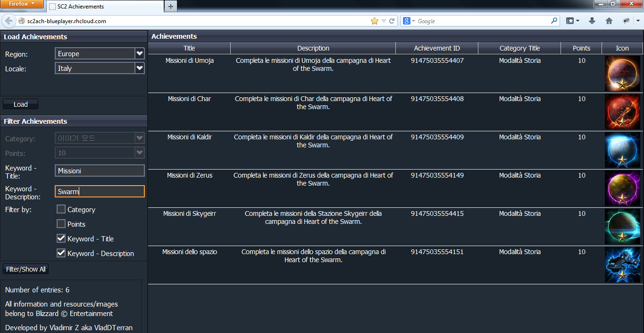Uncheck Keyword - Description checkbox

tap(61, 253)
